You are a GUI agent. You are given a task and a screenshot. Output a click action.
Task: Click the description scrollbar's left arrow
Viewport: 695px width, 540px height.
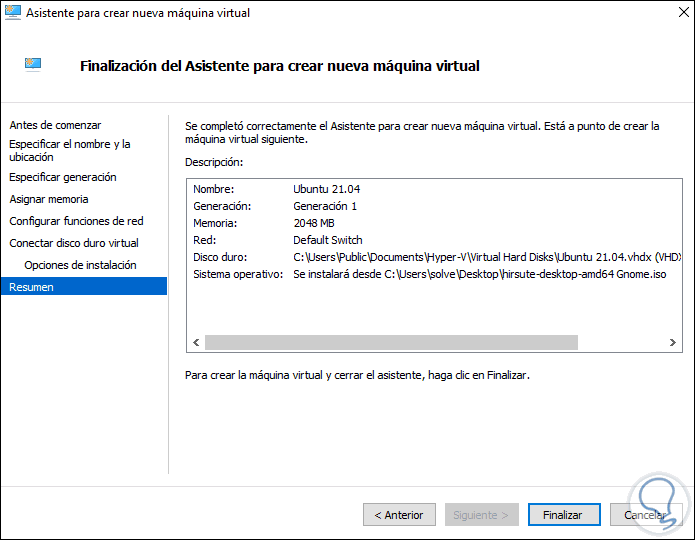coord(196,343)
